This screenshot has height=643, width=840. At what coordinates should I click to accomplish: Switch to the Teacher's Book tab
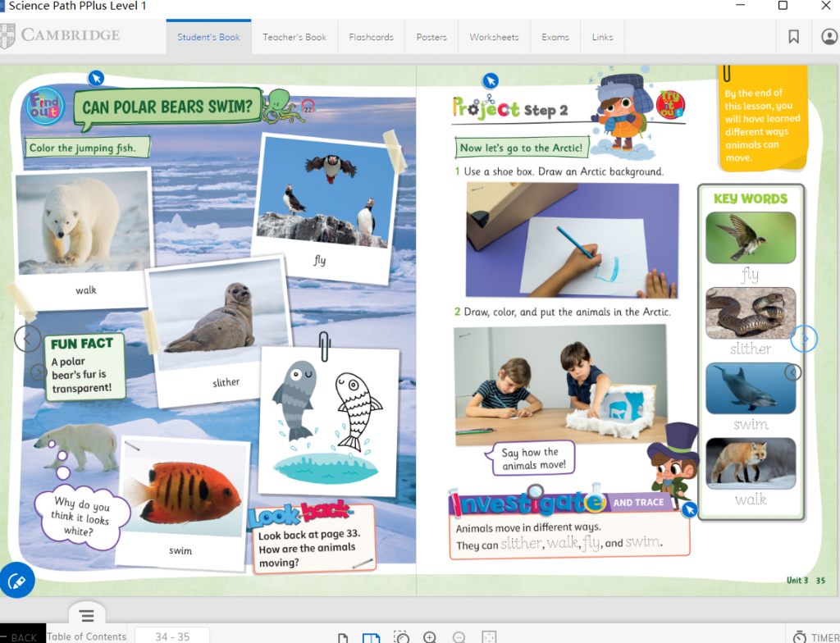pyautogui.click(x=294, y=37)
